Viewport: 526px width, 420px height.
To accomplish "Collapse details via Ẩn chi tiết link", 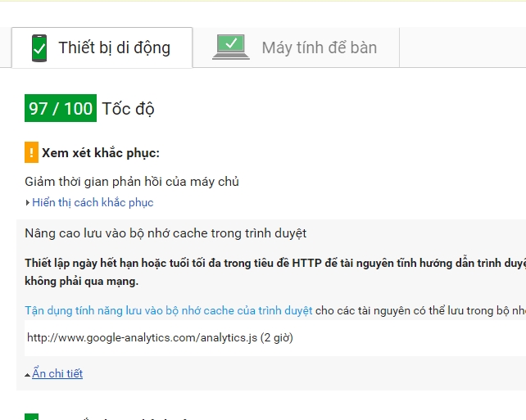I will point(57,373).
